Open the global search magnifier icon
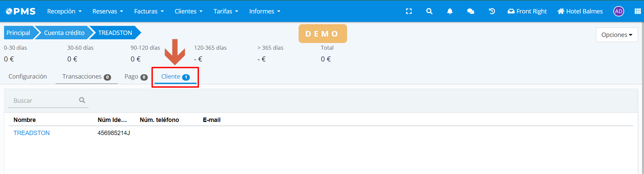 tap(429, 11)
